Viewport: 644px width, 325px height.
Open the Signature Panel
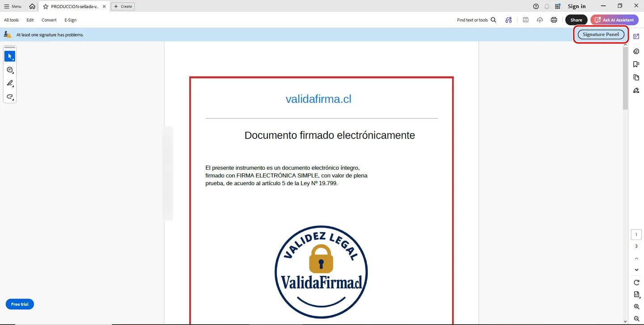pos(601,34)
